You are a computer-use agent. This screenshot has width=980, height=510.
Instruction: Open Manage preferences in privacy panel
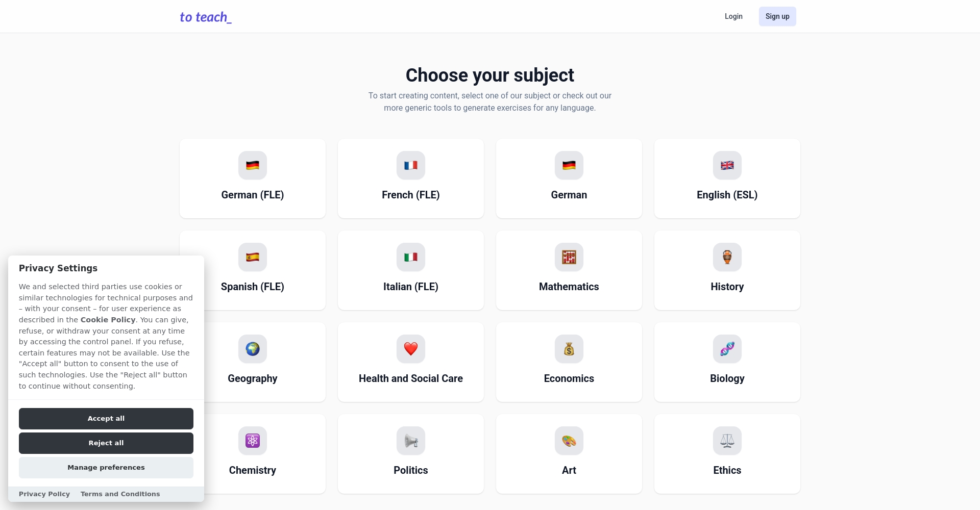[106, 467]
